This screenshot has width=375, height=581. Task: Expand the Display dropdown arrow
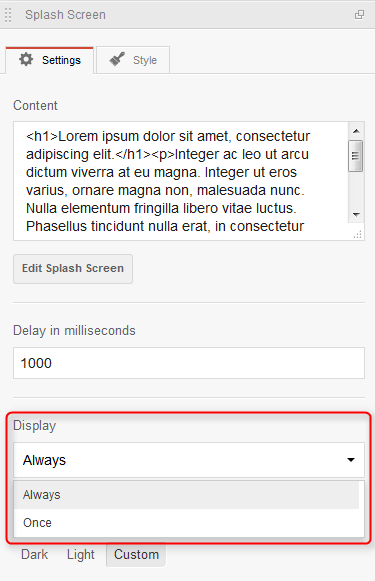coord(351,460)
